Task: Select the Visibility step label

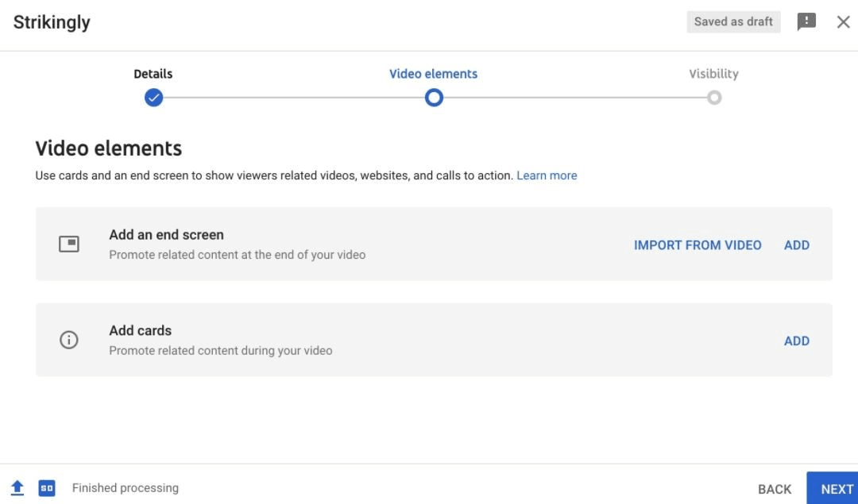Action: [x=713, y=73]
